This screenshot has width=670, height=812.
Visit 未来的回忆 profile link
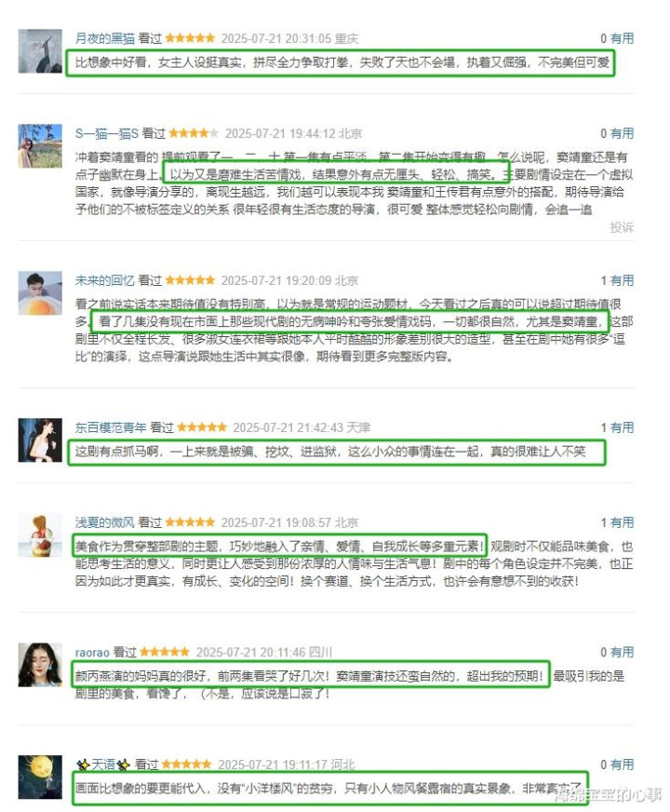pos(105,280)
